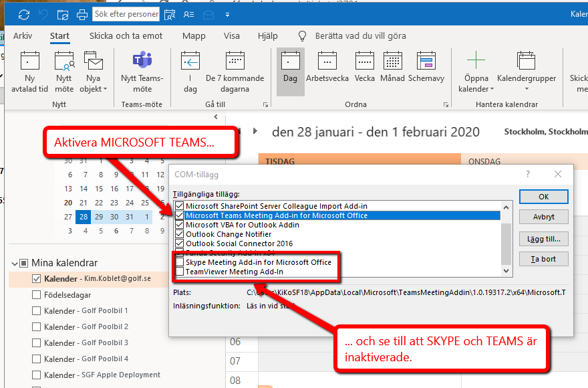Click add-in list scroll down arrow

(x=506, y=270)
